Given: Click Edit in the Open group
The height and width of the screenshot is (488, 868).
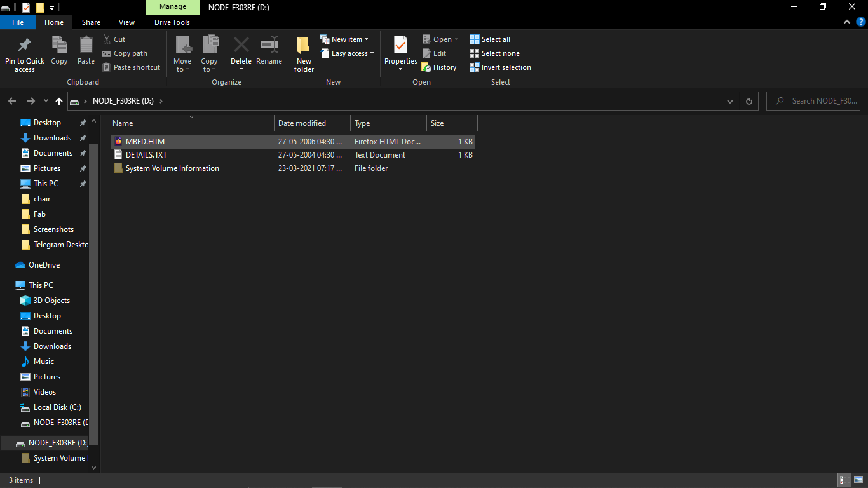Looking at the screenshot, I should tap(434, 53).
